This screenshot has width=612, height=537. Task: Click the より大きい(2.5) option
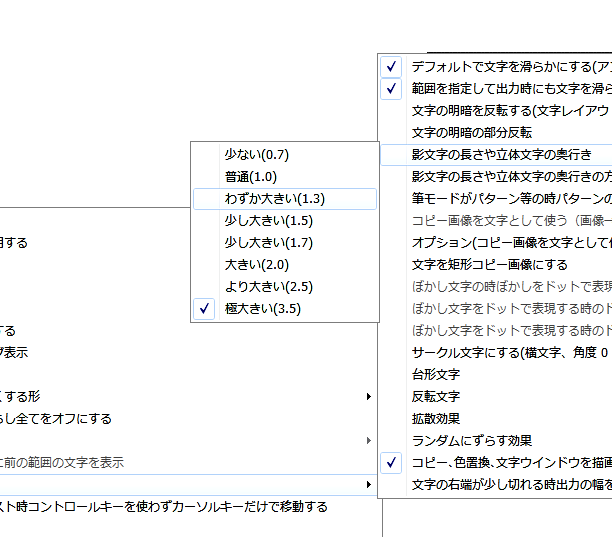[268, 287]
